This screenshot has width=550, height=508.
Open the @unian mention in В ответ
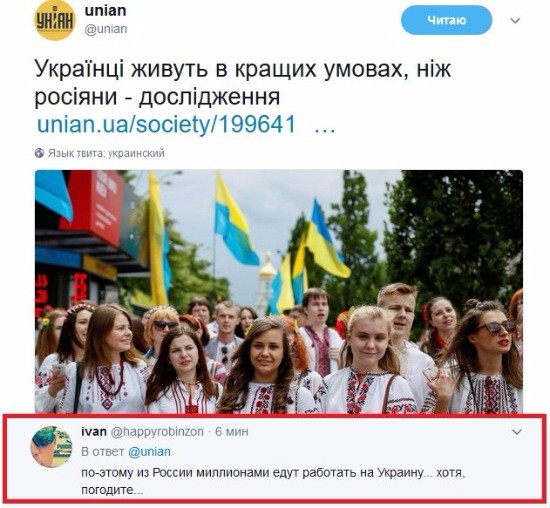point(149,452)
